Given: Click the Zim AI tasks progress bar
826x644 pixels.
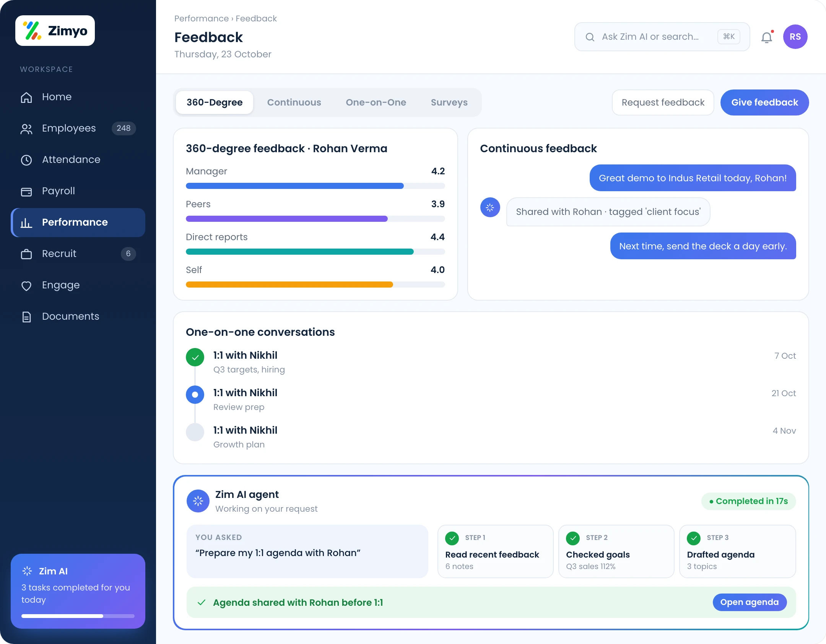Looking at the screenshot, I should click(78, 616).
